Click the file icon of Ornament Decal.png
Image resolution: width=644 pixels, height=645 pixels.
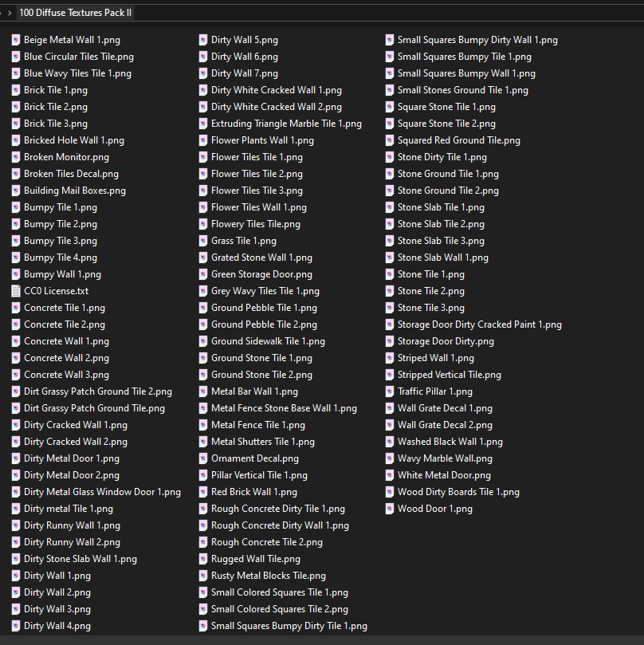[203, 458]
